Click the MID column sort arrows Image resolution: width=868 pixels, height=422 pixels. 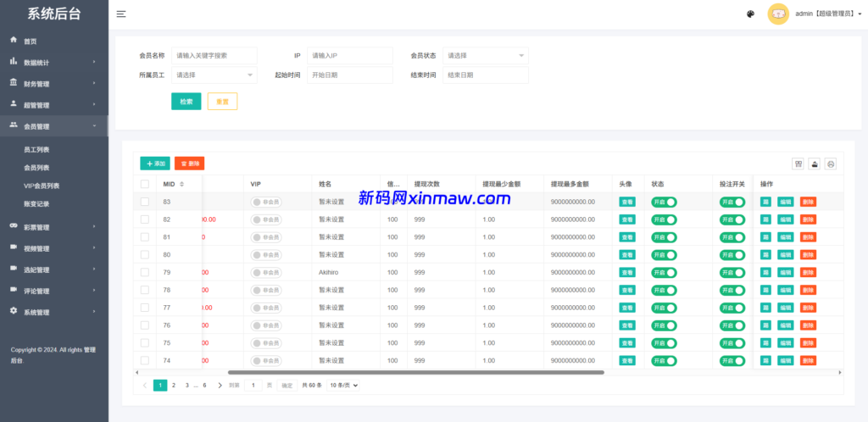[x=181, y=184]
